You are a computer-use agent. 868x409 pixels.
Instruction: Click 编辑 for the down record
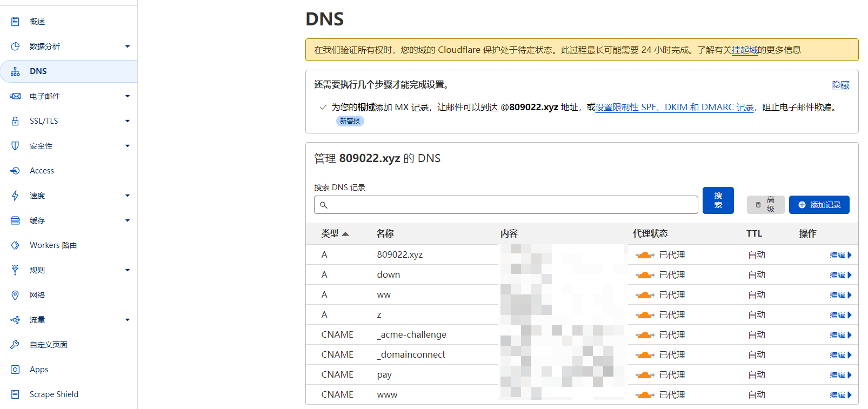[x=841, y=275]
